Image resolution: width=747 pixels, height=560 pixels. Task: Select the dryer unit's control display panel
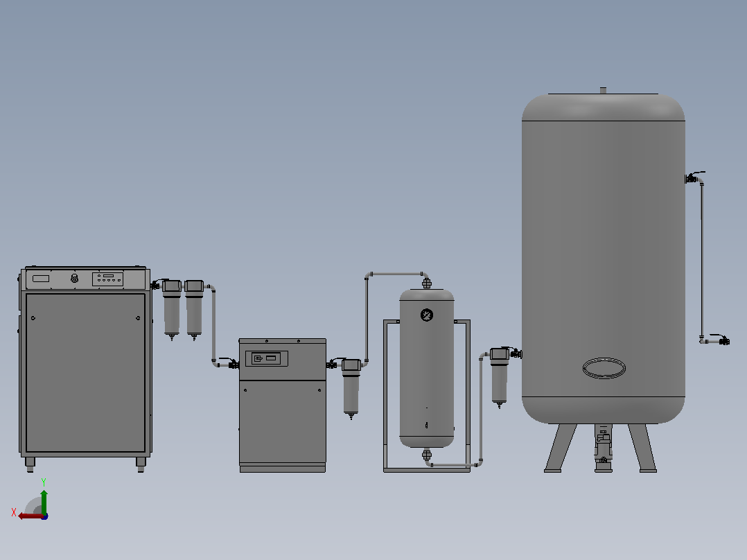[267, 358]
